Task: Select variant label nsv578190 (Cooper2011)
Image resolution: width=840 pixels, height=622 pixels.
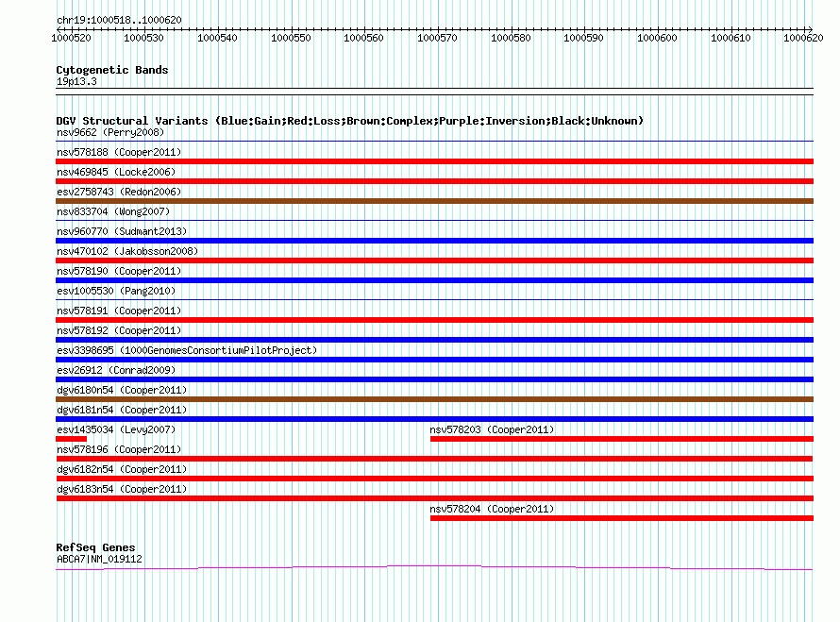Action: [x=119, y=271]
